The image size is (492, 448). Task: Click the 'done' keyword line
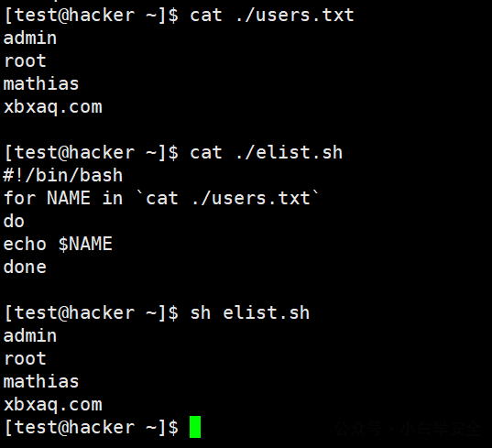[25, 267]
